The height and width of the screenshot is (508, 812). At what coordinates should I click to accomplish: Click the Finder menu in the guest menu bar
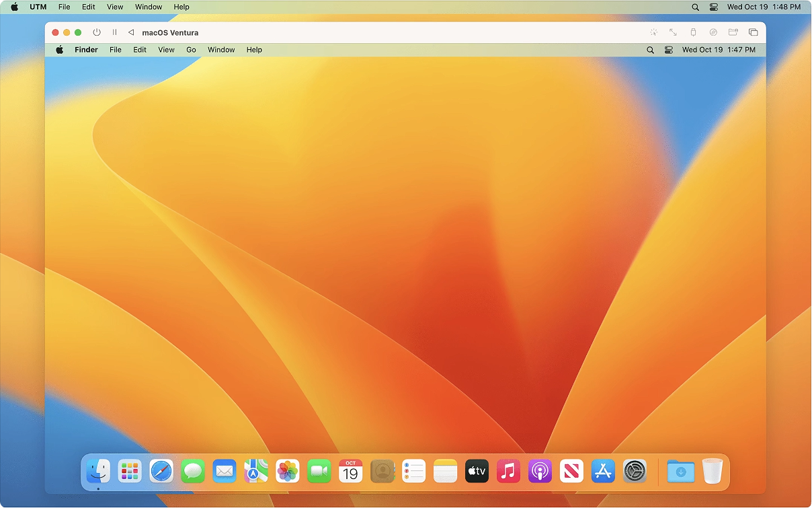[x=86, y=50]
